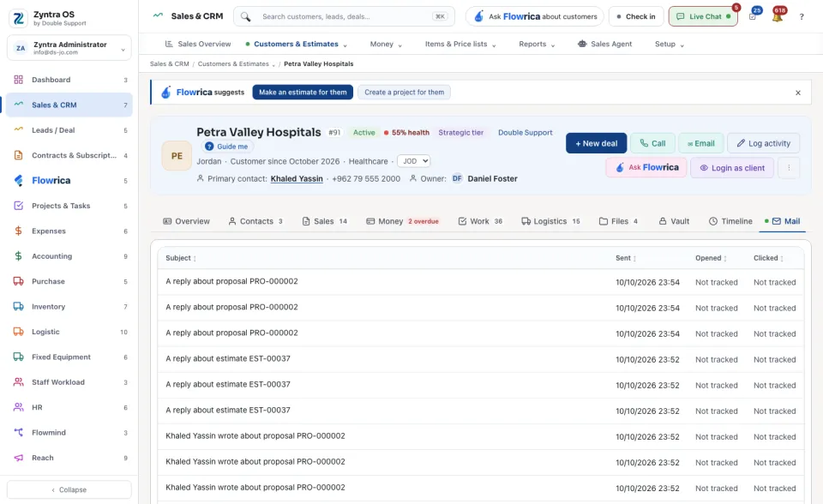This screenshot has height=504, width=823.
Task: Switch to the Work tab
Action: [480, 221]
